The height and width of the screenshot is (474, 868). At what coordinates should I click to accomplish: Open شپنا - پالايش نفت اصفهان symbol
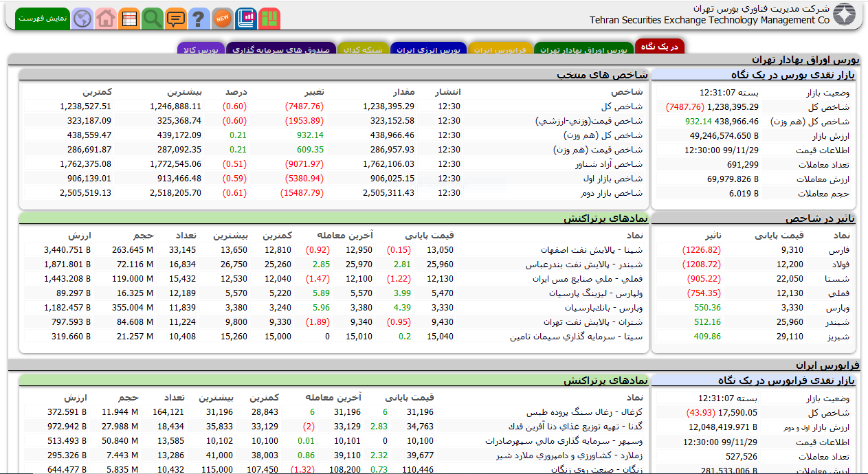click(x=592, y=250)
